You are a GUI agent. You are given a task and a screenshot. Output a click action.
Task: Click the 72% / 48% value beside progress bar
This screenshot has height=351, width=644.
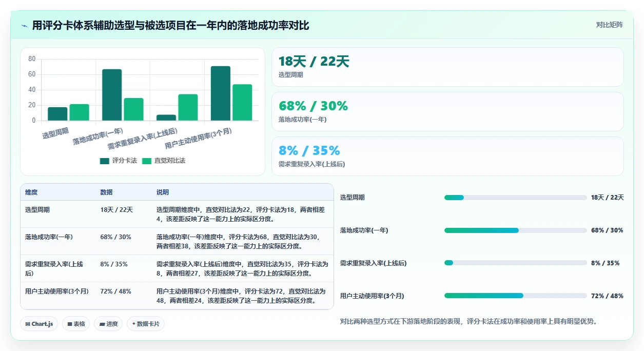pyautogui.click(x=607, y=296)
